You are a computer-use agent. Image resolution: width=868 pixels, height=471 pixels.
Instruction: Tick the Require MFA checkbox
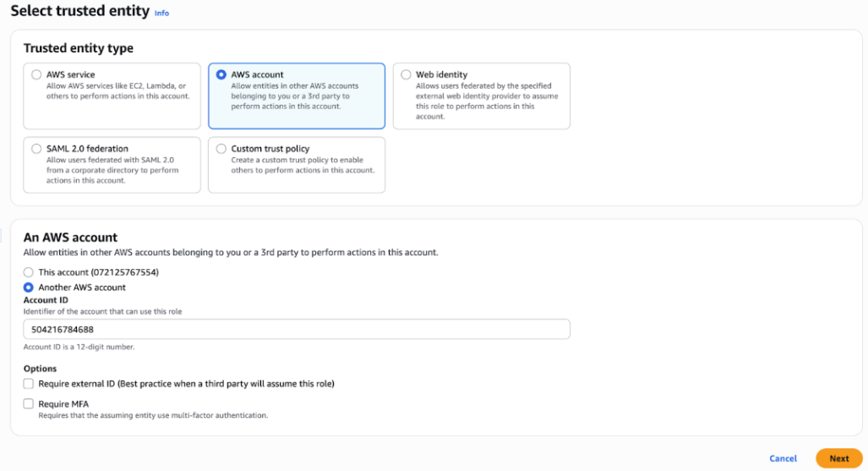(x=29, y=404)
